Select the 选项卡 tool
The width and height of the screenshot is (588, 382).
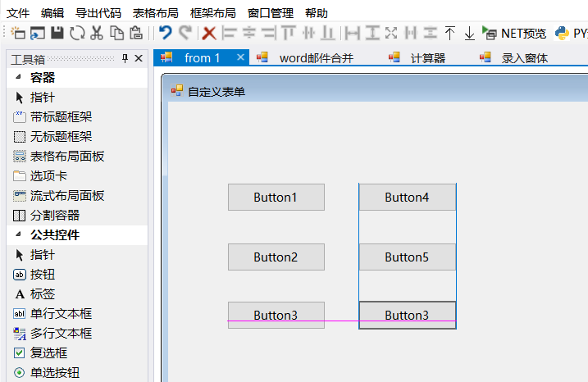(77, 175)
